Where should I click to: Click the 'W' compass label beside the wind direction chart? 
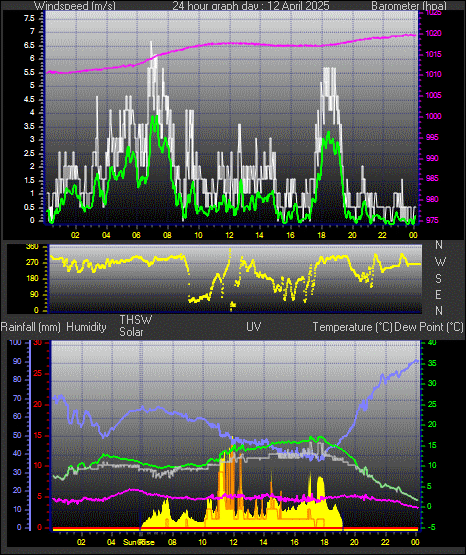tap(440, 262)
